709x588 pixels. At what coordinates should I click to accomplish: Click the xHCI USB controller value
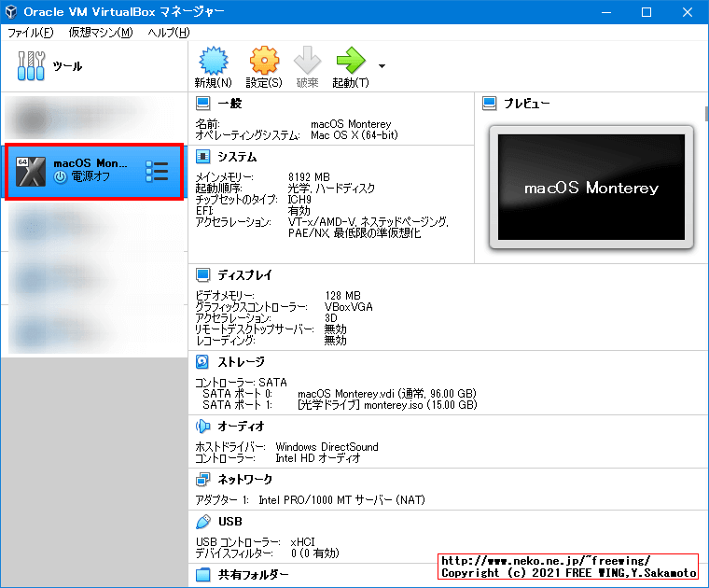click(x=302, y=542)
